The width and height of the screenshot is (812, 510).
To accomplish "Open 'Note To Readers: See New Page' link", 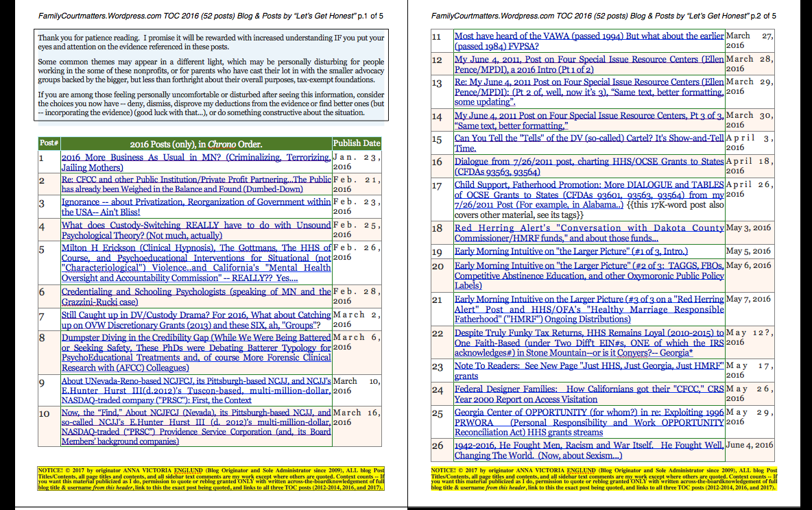I will (588, 367).
